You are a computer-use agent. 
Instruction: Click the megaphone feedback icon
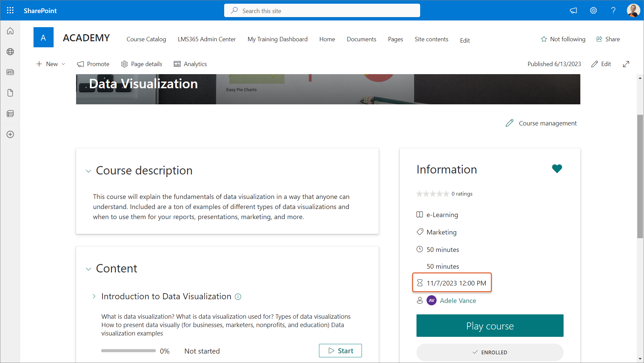(573, 10)
